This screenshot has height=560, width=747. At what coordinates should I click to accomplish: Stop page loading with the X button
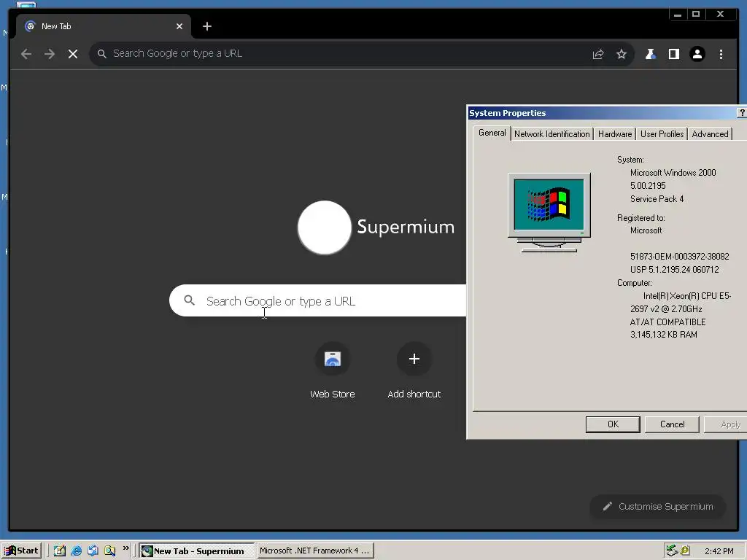pos(73,54)
